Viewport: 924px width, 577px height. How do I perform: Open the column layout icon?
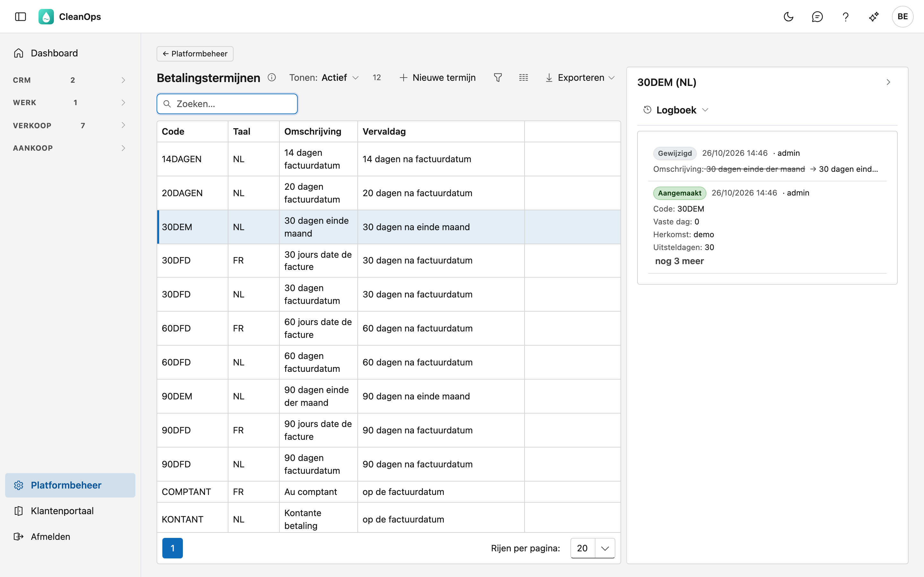coord(524,78)
